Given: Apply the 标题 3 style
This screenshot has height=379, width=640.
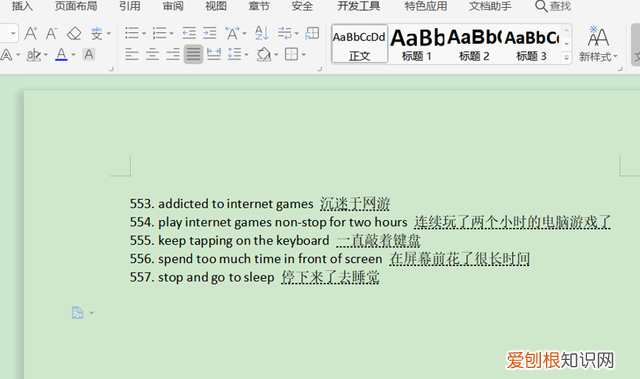Looking at the screenshot, I should click(x=531, y=44).
